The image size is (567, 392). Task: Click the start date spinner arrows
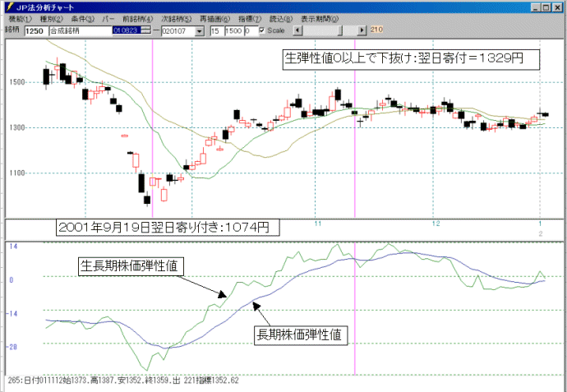146,30
